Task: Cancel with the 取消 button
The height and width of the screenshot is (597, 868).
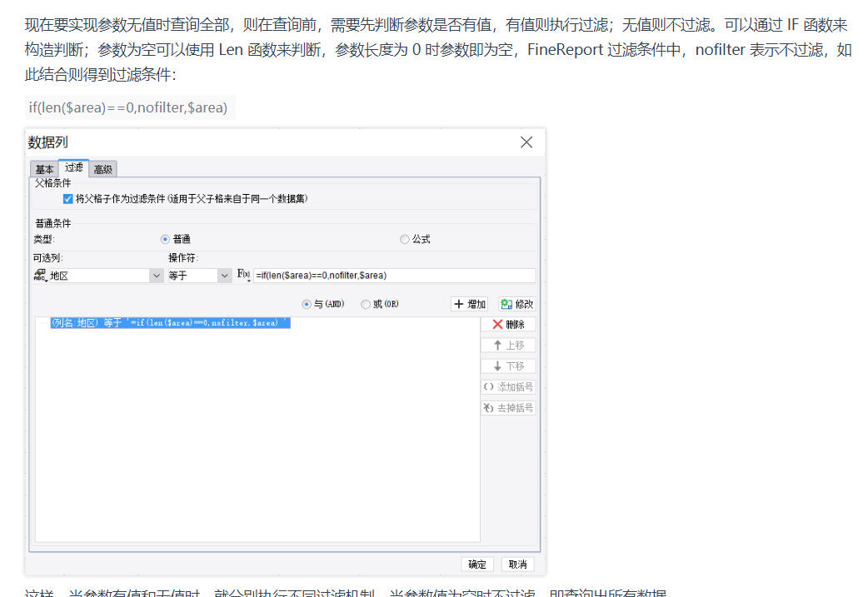Action: point(517,565)
